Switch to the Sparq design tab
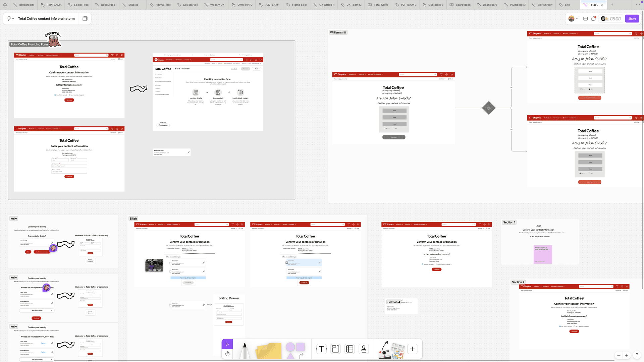Image resolution: width=644 pixels, height=362 pixels. pos(460,5)
